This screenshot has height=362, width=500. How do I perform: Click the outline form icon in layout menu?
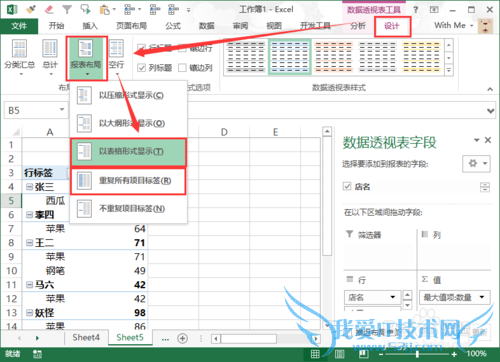[x=84, y=123]
